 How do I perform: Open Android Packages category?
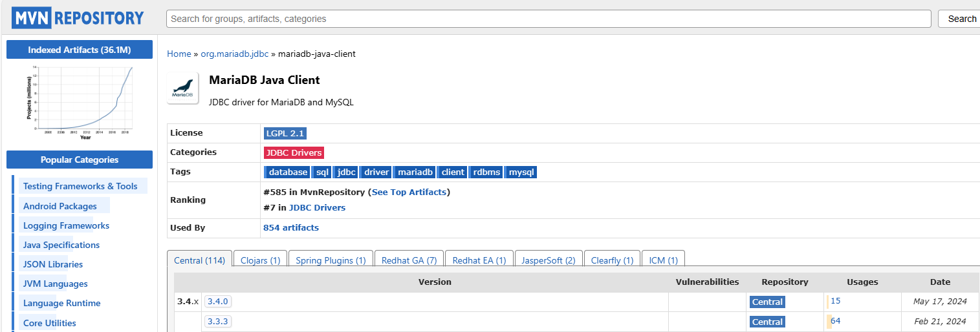point(60,206)
